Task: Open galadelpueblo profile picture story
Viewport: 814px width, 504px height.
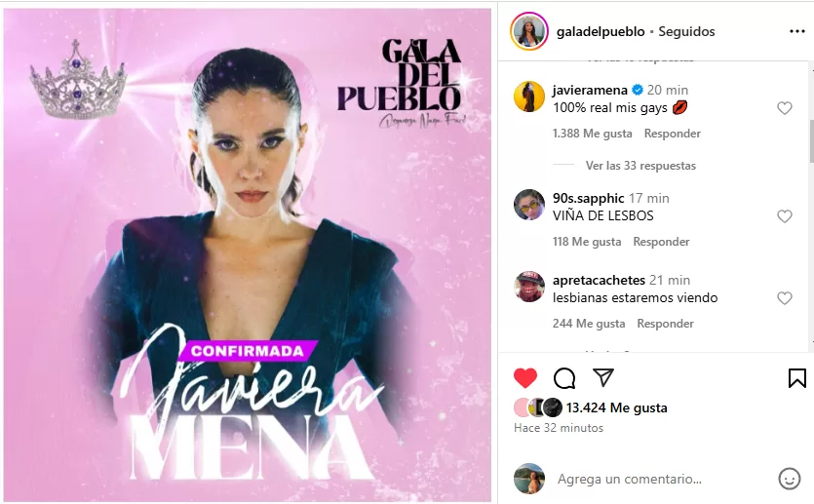Action: point(529,31)
